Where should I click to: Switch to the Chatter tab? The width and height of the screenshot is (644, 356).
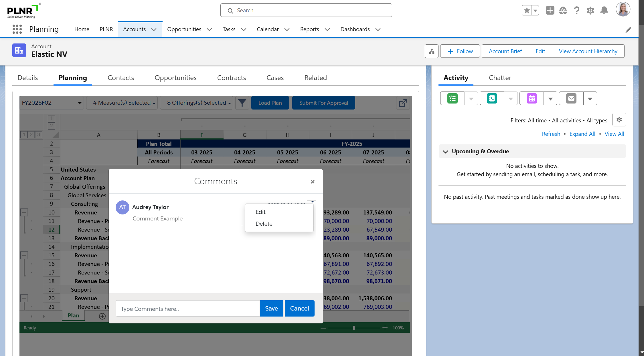pyautogui.click(x=500, y=78)
